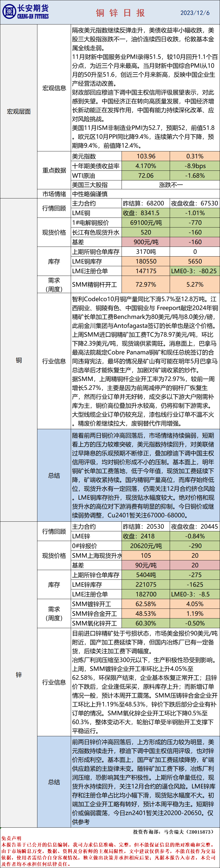The image size is (220, 868).
Task: Click the 1.19% zinc alloy change
Action: tap(195, 614)
